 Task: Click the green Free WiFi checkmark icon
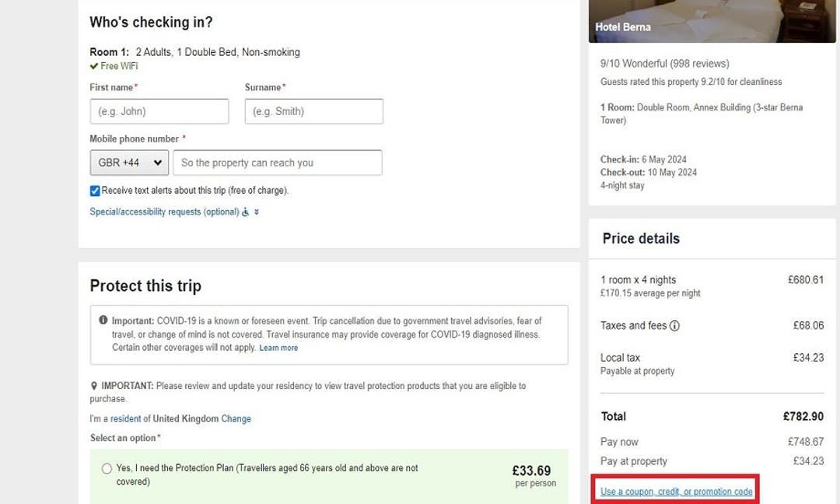tap(94, 67)
